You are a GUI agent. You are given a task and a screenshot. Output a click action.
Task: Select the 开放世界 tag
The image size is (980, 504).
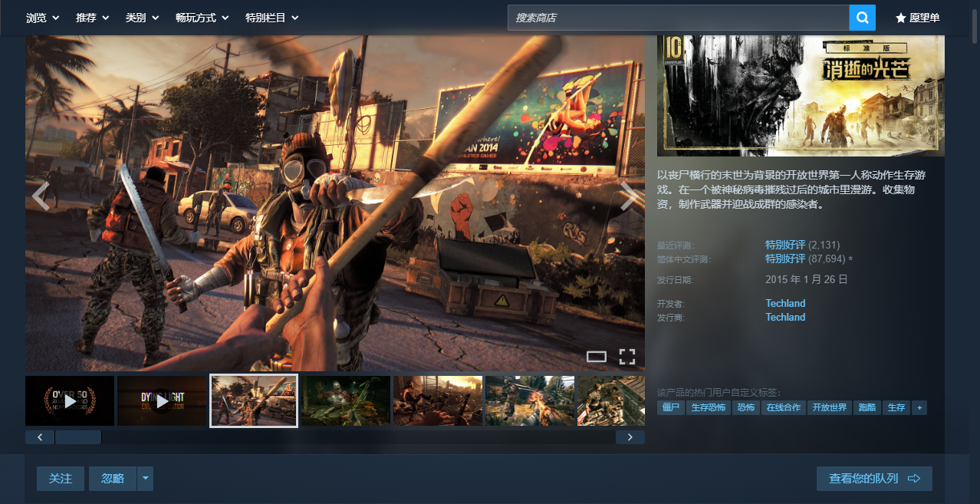click(829, 407)
